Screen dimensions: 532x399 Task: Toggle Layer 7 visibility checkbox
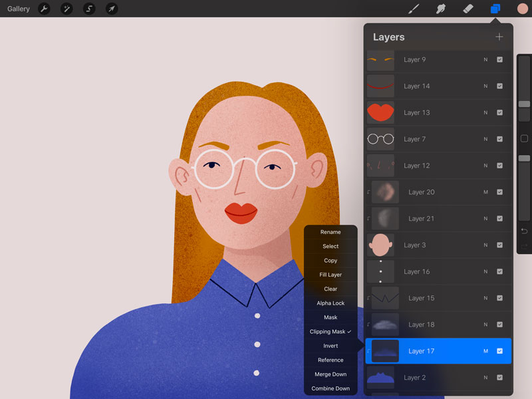pyautogui.click(x=500, y=139)
